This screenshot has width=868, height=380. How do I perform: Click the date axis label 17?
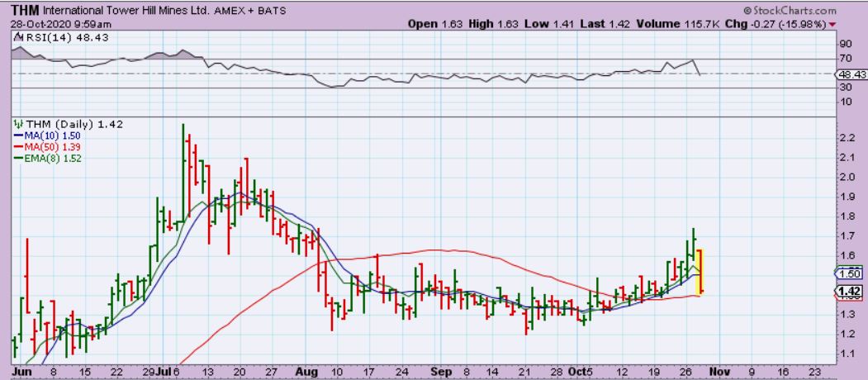[369, 373]
